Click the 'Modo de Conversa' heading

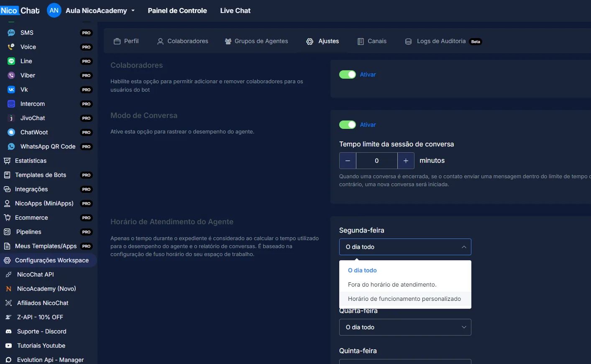pos(144,115)
